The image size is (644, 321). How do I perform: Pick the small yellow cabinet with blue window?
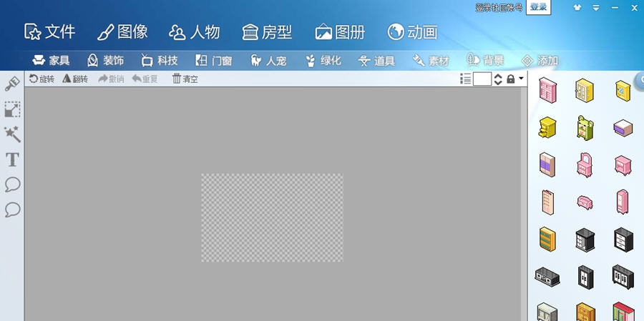pyautogui.click(x=623, y=90)
